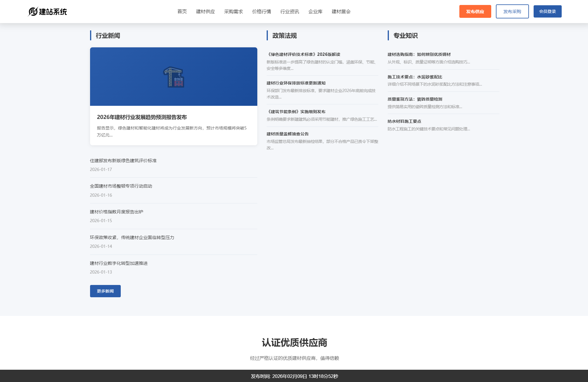The image size is (588, 382).
Task: Open the 2026年建材行业发展趋势预测报告发布 article
Action: 142,117
